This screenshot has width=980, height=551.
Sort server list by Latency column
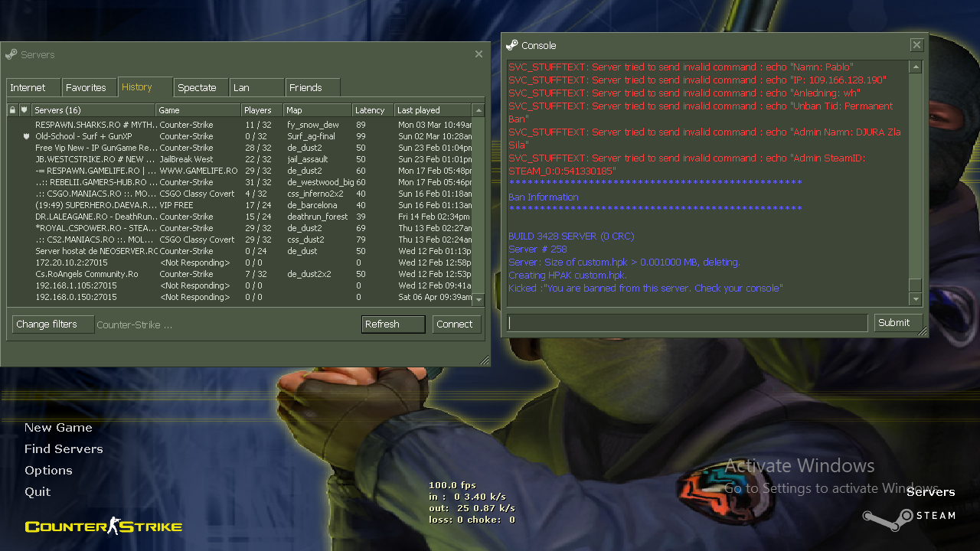tap(373, 110)
